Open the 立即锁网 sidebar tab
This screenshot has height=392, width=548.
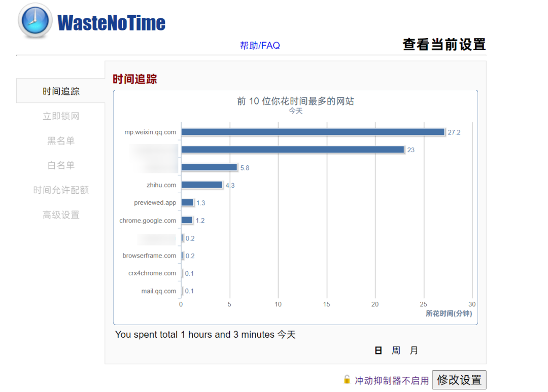[x=61, y=116]
